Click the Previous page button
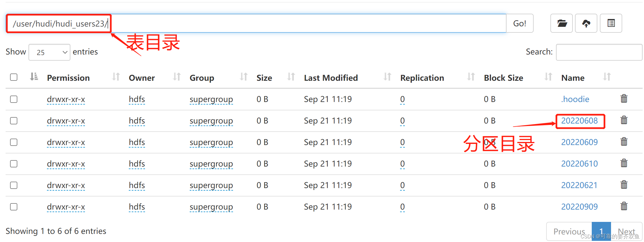This screenshot has height=242, width=644. point(569,231)
